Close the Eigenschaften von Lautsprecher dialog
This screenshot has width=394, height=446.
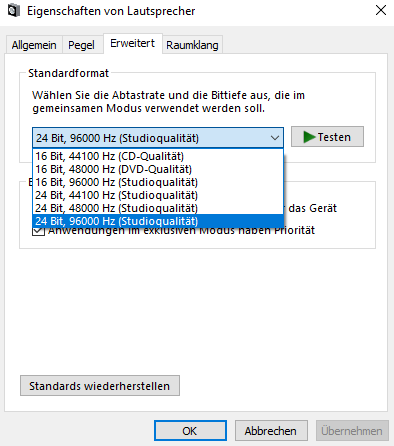coord(381,10)
